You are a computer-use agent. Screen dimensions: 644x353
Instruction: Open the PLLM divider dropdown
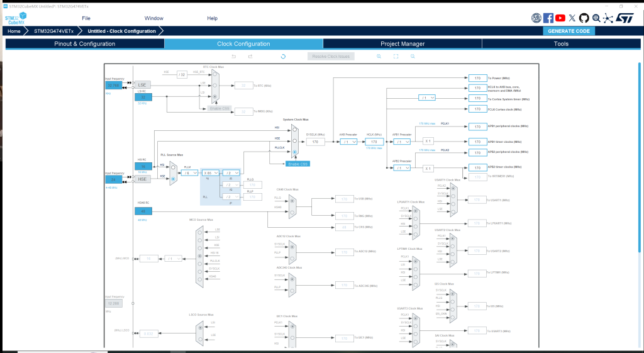[x=189, y=173]
